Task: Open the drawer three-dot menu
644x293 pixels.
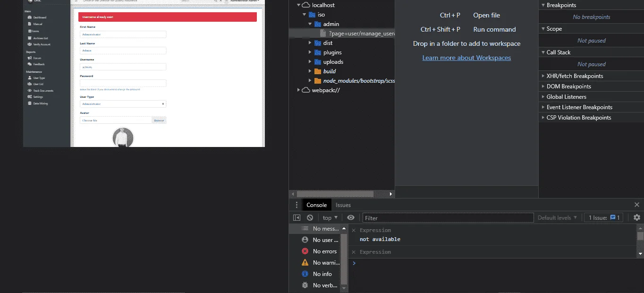Action: point(297,205)
